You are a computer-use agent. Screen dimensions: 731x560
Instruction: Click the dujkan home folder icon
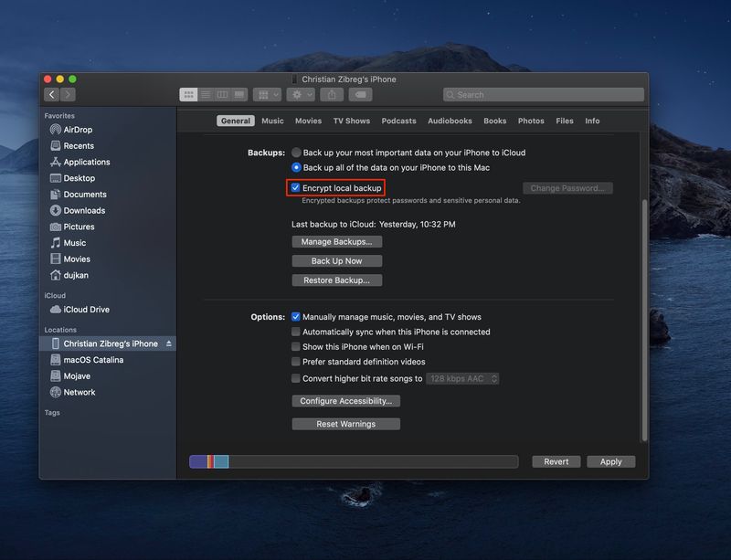56,275
